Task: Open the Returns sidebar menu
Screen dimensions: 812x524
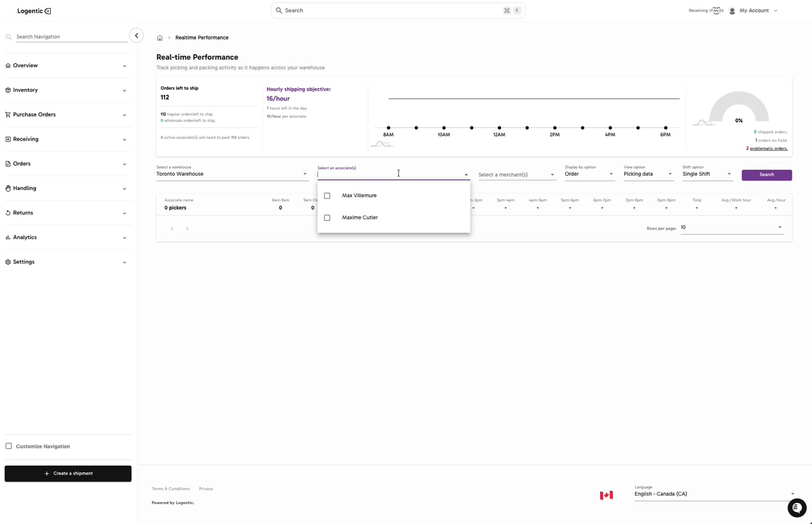Action: click(68, 213)
